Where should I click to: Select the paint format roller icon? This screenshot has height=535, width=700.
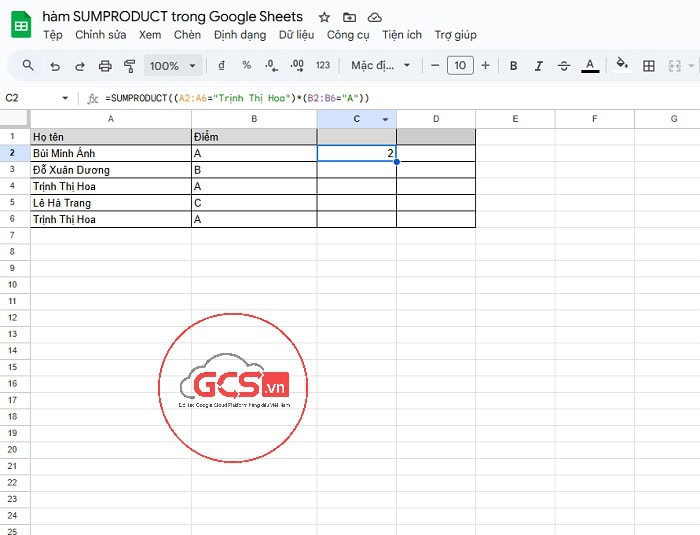click(x=129, y=66)
